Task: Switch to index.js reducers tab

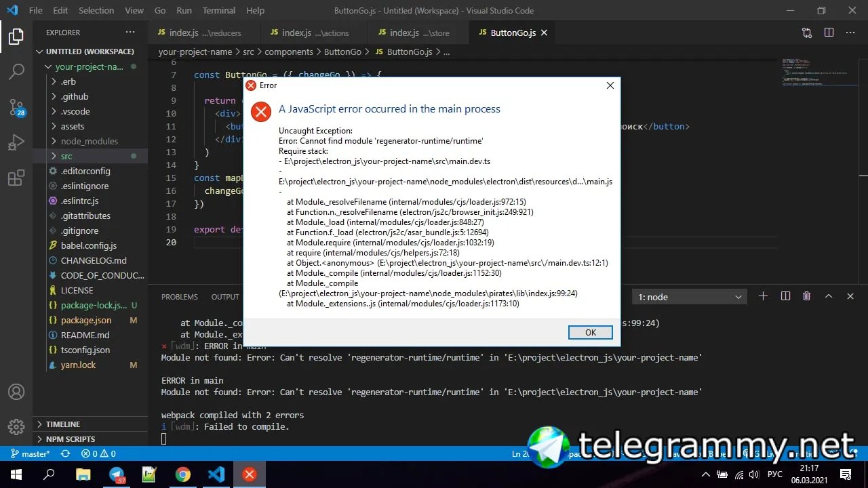Action: [204, 33]
